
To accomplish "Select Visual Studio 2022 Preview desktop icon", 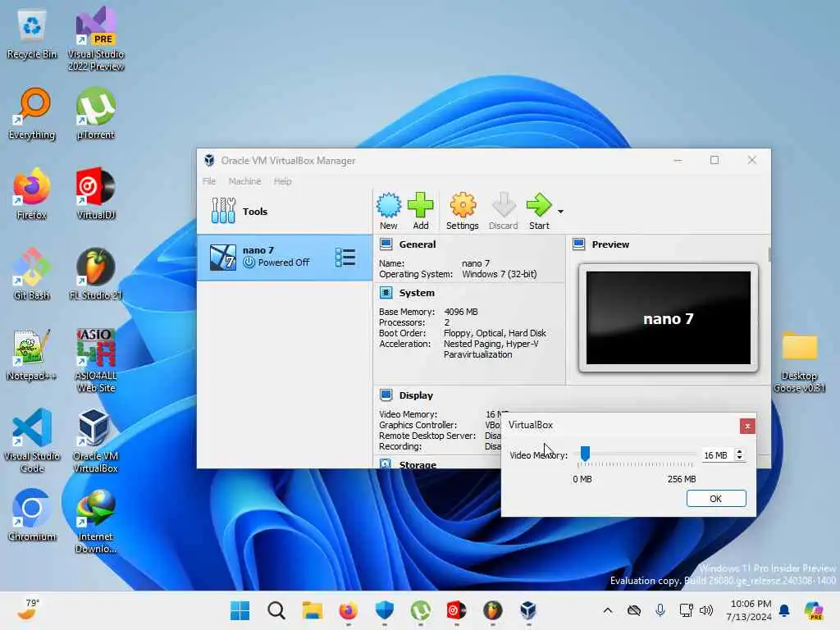I will click(x=96, y=39).
